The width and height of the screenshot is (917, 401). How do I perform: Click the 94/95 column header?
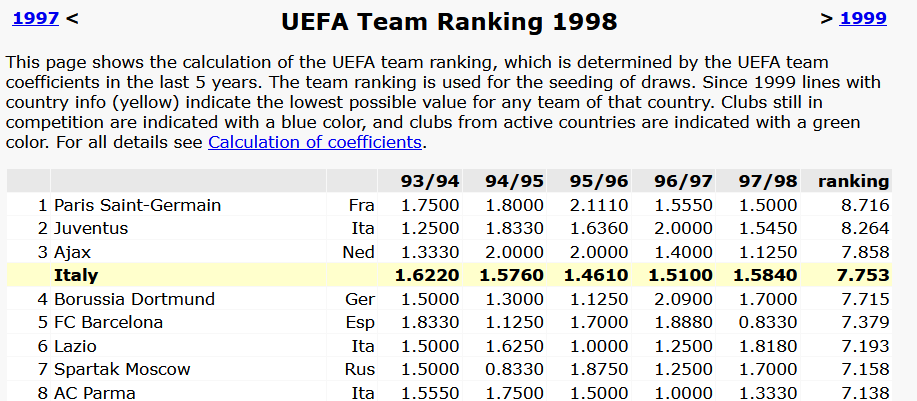coord(514,181)
